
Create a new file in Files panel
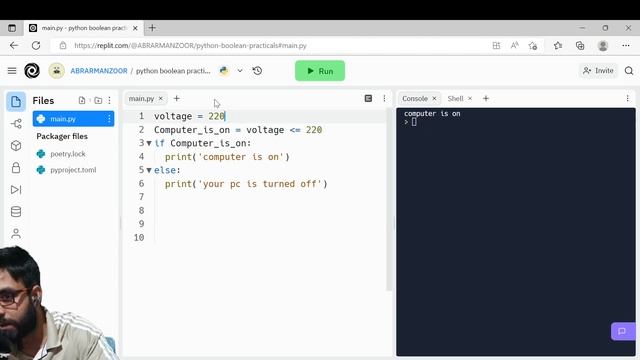[82, 100]
